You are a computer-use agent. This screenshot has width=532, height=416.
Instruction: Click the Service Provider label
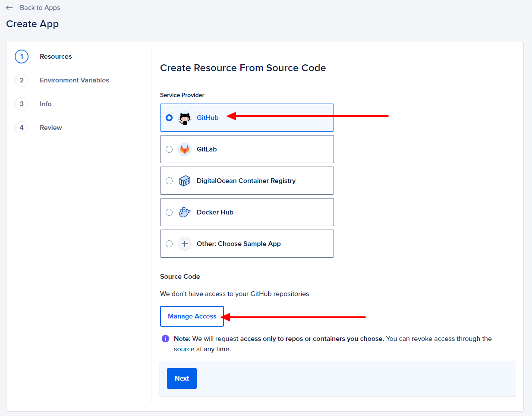coord(182,95)
